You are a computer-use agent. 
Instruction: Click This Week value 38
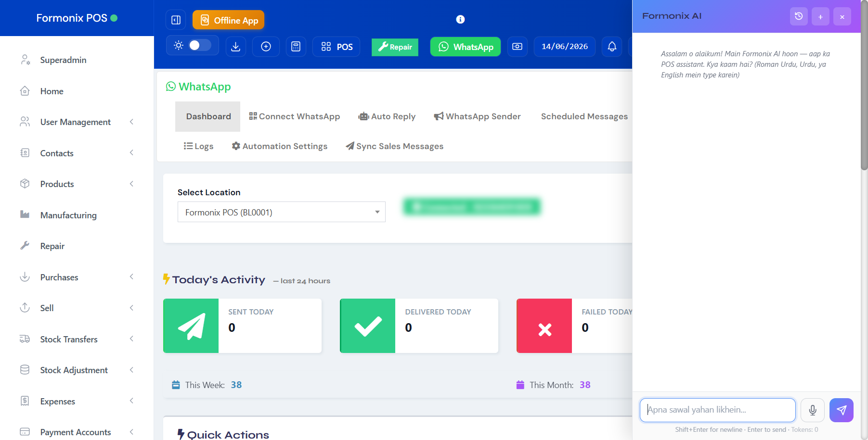pyautogui.click(x=236, y=385)
